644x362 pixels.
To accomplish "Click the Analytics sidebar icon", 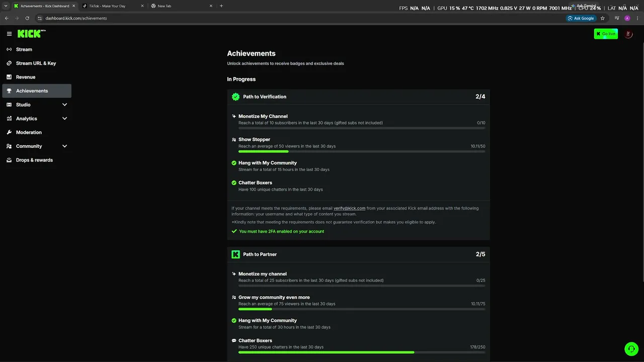I will tap(9, 119).
